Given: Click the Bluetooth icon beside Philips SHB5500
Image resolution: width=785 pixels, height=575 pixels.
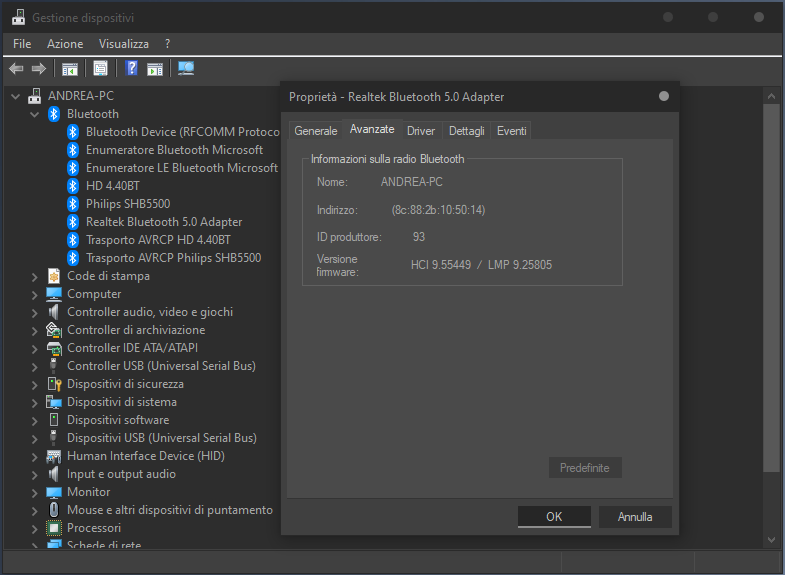Looking at the screenshot, I should pos(73,204).
